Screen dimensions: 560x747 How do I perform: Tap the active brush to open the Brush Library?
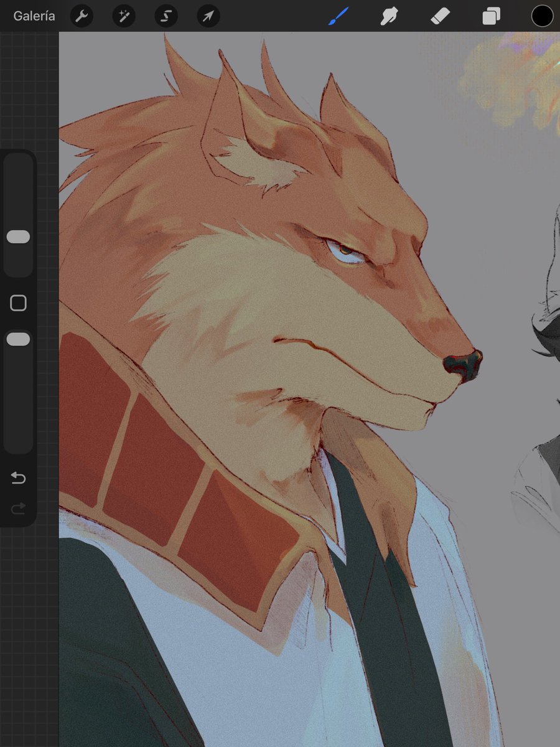(x=339, y=16)
